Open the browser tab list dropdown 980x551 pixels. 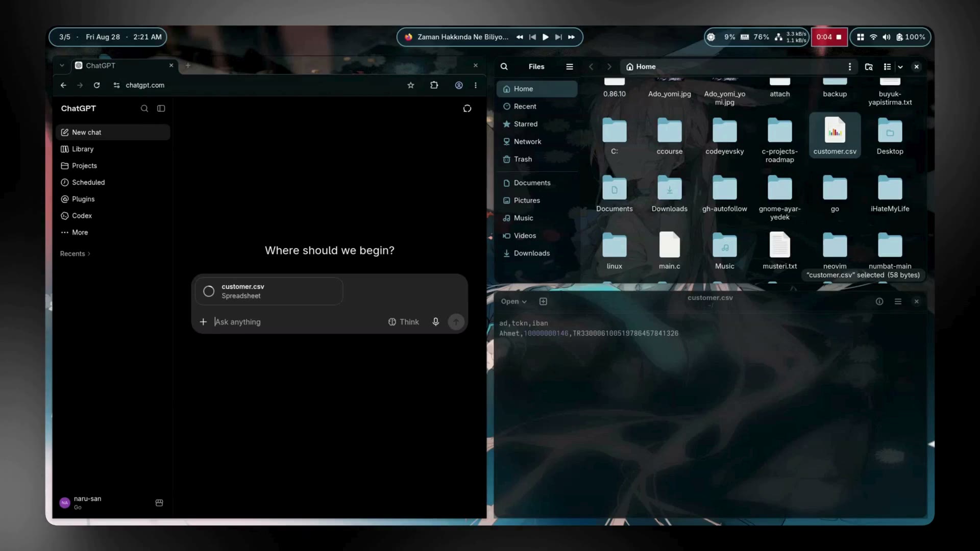[x=62, y=65]
